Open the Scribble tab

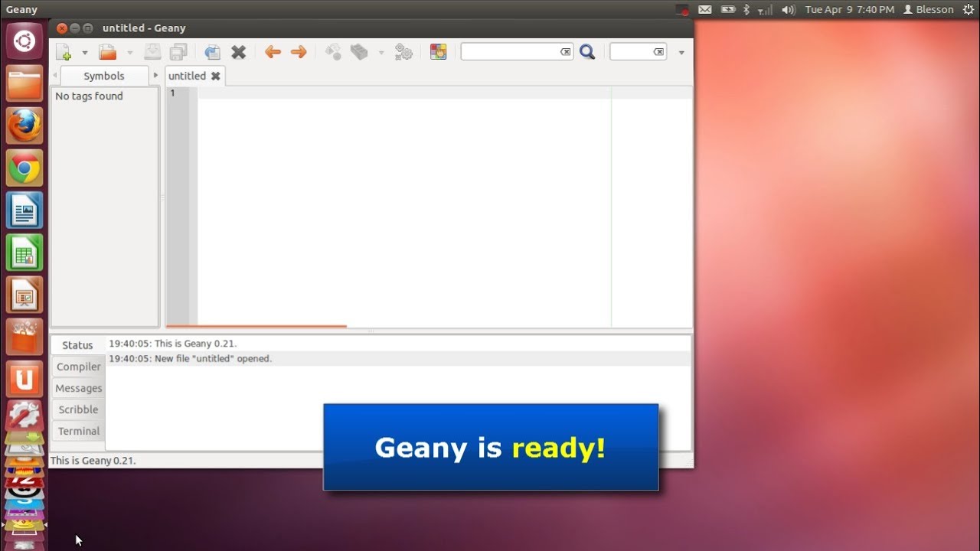tap(79, 409)
